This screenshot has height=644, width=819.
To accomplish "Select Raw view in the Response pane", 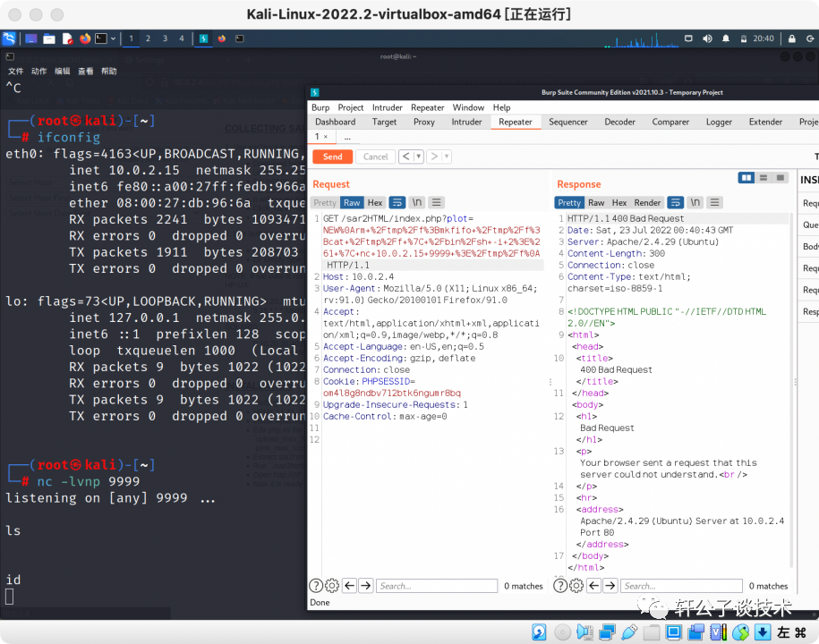I will [x=596, y=202].
